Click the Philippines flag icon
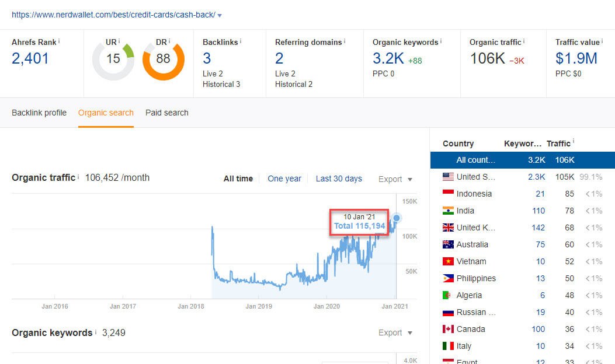 (x=448, y=278)
